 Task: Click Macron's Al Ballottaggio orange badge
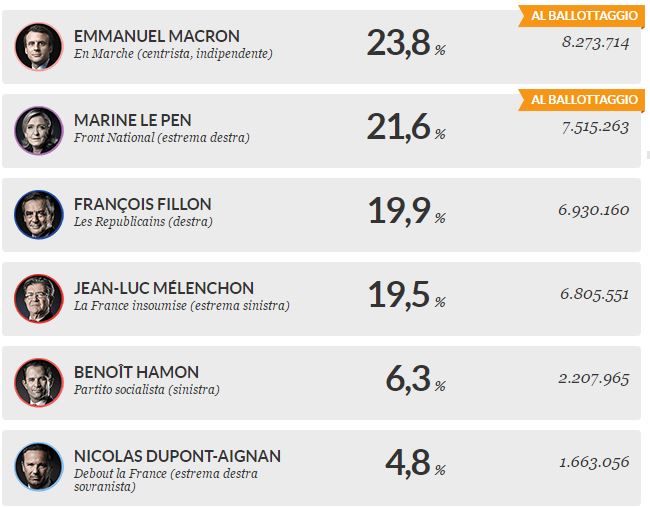pyautogui.click(x=579, y=16)
